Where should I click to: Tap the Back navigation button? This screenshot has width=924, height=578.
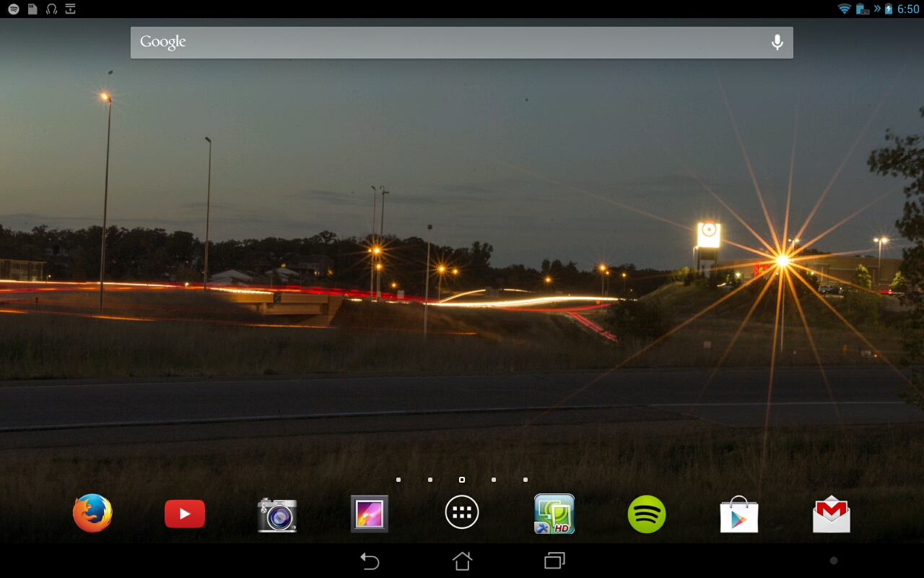pos(370,561)
